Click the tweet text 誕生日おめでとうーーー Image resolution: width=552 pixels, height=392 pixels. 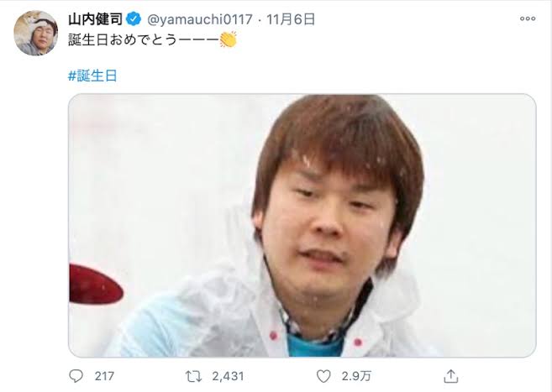tap(144, 39)
